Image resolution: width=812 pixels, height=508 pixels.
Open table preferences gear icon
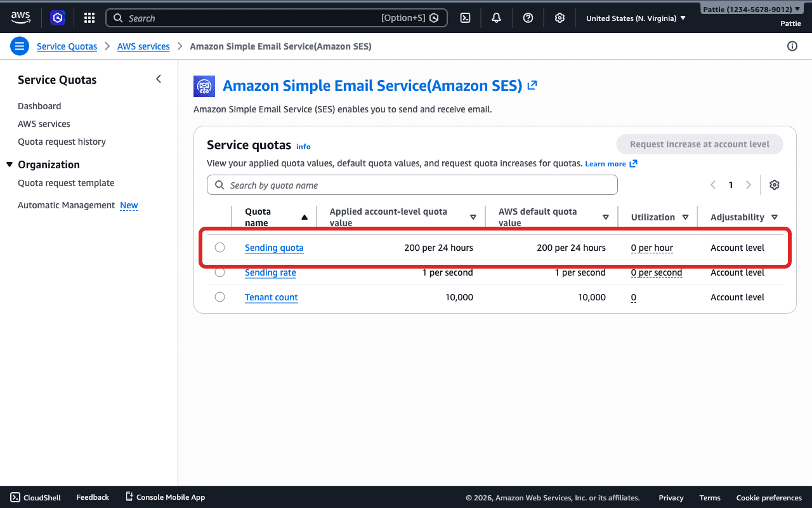pyautogui.click(x=775, y=185)
